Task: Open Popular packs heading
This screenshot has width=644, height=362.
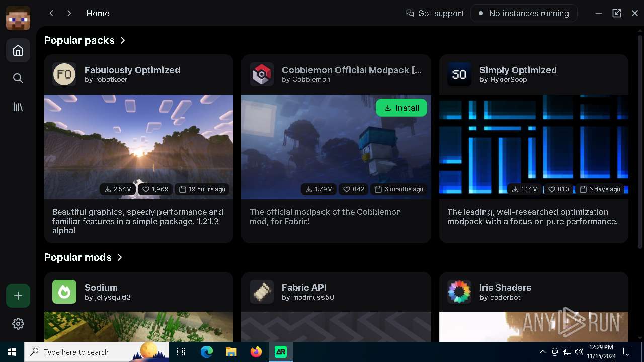Action: (79, 40)
